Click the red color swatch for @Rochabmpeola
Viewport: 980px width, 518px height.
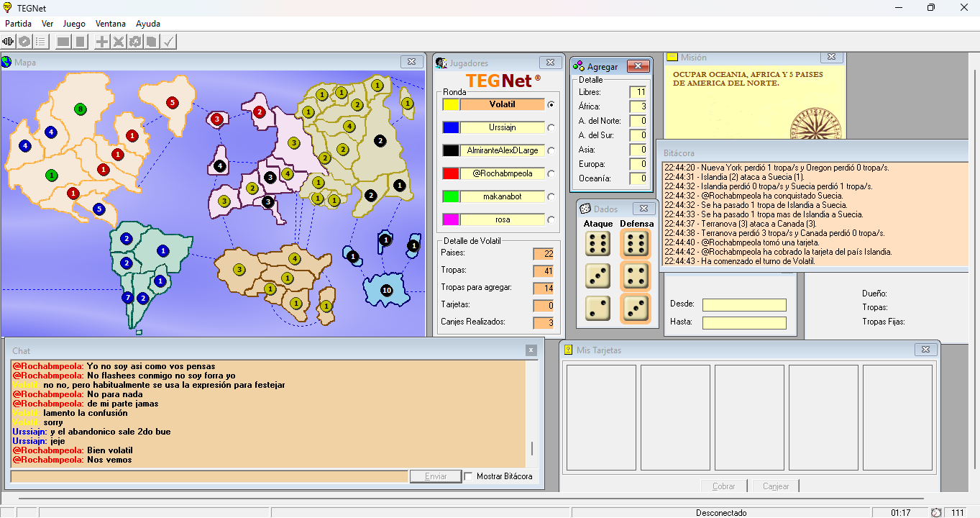pyautogui.click(x=451, y=173)
